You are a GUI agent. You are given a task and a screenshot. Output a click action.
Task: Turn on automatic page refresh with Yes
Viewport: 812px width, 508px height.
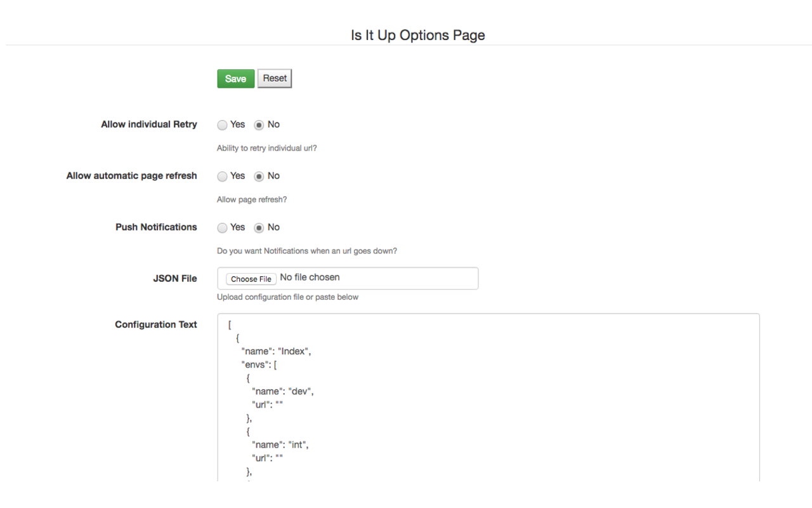[222, 177]
